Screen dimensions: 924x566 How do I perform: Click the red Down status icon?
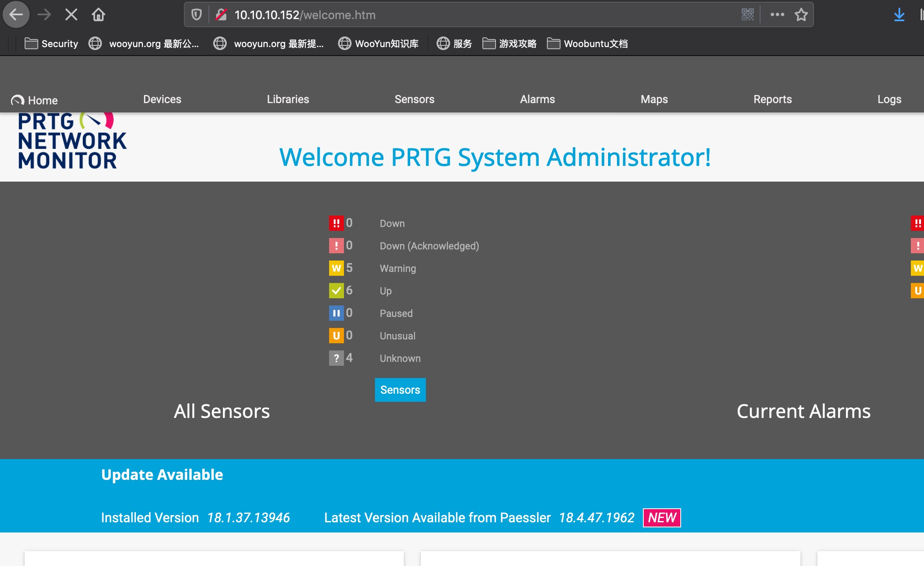[x=336, y=223]
